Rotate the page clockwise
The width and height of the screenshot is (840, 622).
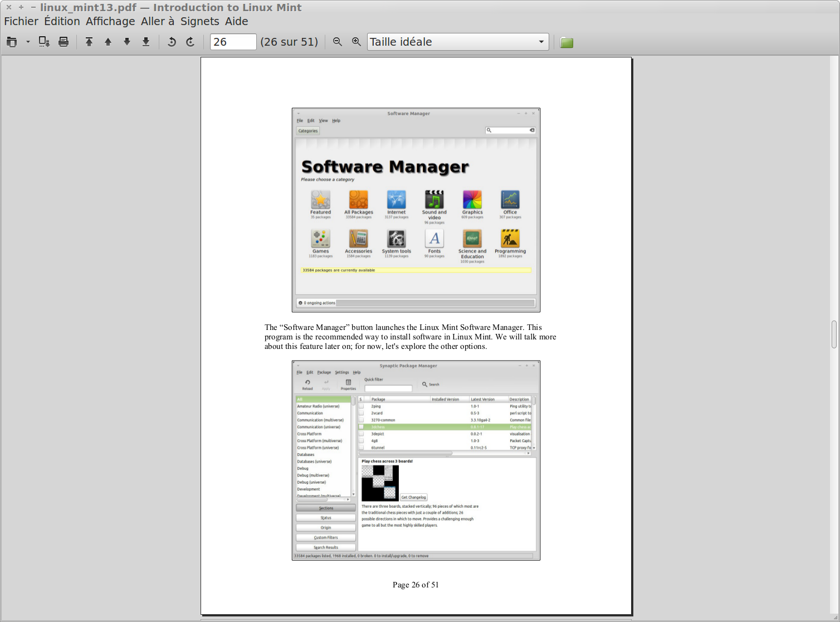(x=191, y=42)
